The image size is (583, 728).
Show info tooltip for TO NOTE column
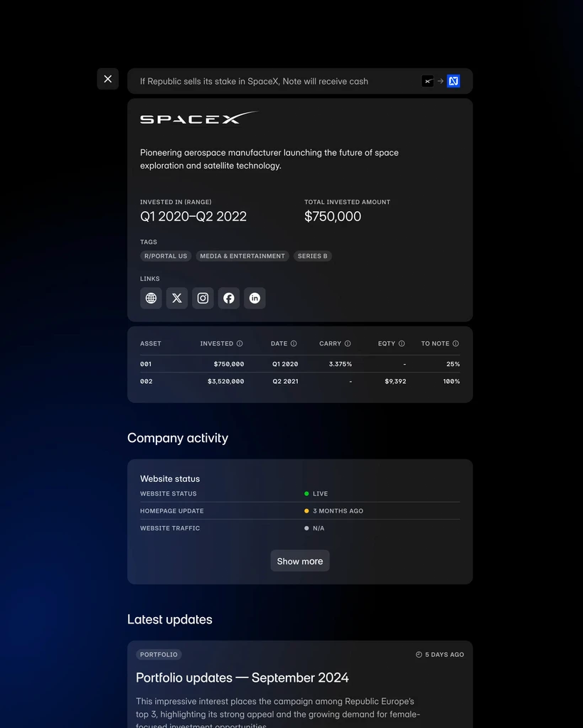(x=456, y=343)
